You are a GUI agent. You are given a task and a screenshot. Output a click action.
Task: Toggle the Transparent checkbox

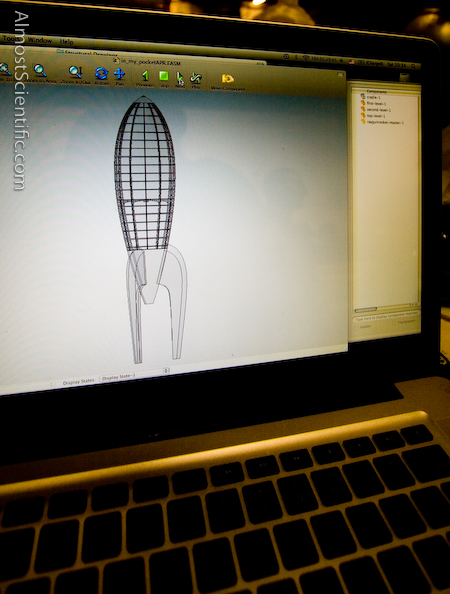tap(395, 322)
